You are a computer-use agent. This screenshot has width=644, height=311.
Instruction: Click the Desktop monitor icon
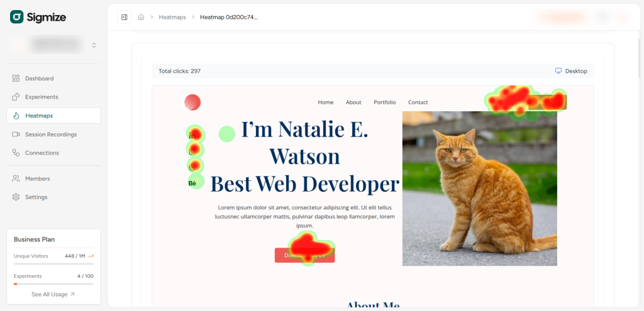click(558, 71)
